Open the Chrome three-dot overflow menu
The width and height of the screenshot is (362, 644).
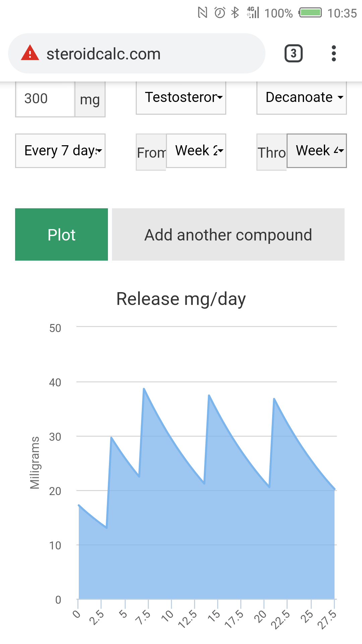coord(334,53)
